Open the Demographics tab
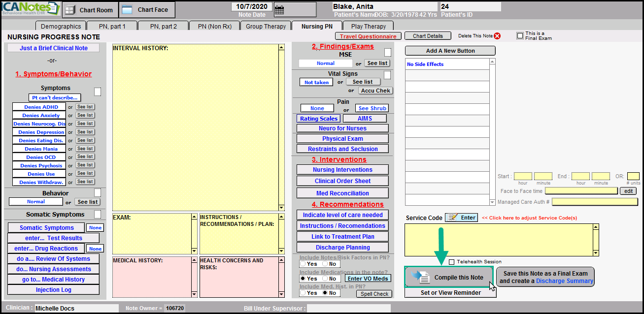The height and width of the screenshot is (314, 644). [61, 26]
